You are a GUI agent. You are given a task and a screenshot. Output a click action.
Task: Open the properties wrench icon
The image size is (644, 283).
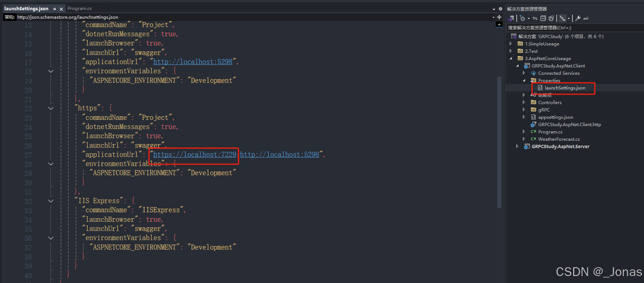[x=578, y=18]
